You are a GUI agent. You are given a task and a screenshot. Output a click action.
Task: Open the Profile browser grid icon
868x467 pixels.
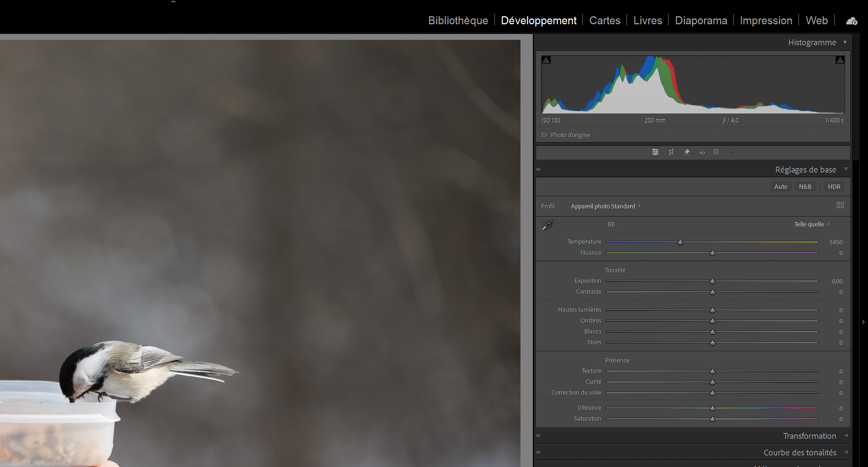tap(840, 205)
